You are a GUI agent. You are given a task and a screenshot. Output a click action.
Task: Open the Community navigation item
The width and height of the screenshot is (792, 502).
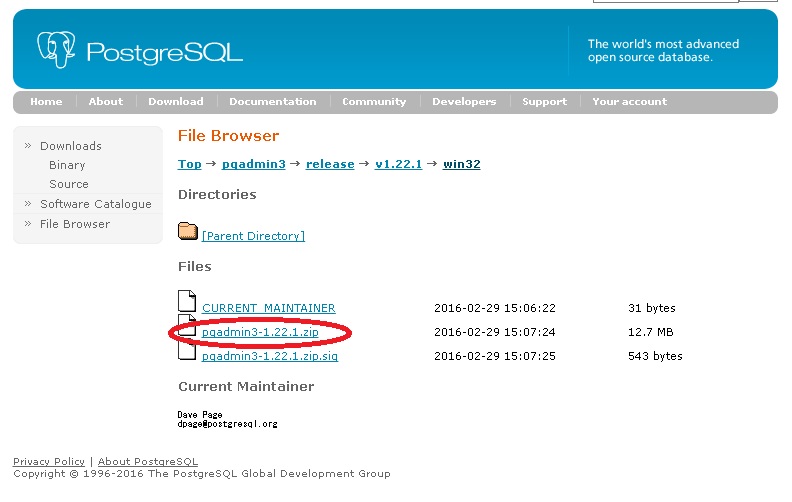374,102
